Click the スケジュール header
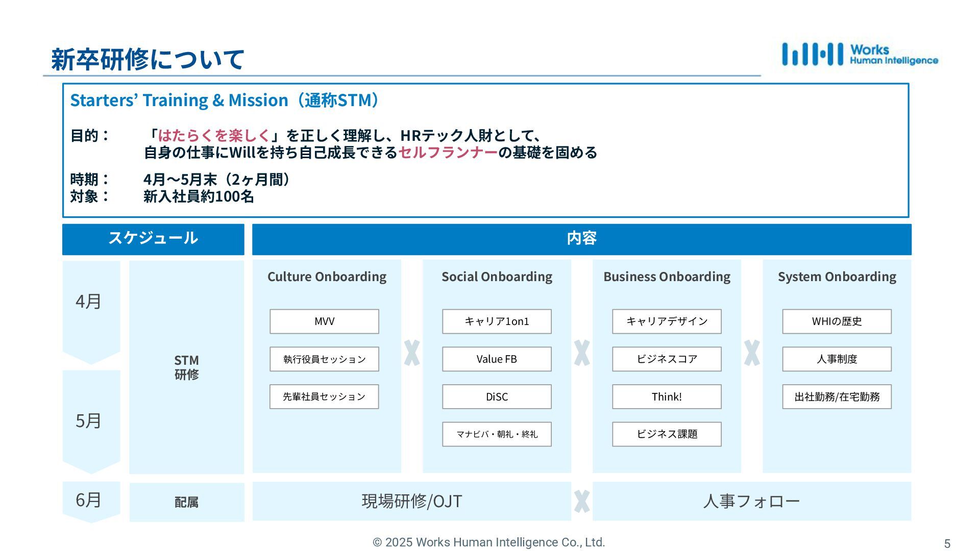 tap(153, 239)
